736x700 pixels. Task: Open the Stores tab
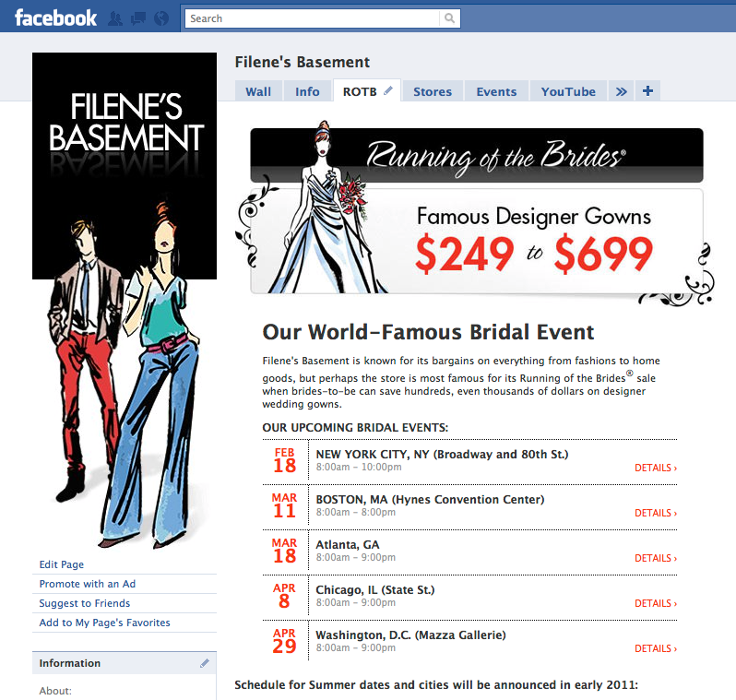click(x=433, y=91)
